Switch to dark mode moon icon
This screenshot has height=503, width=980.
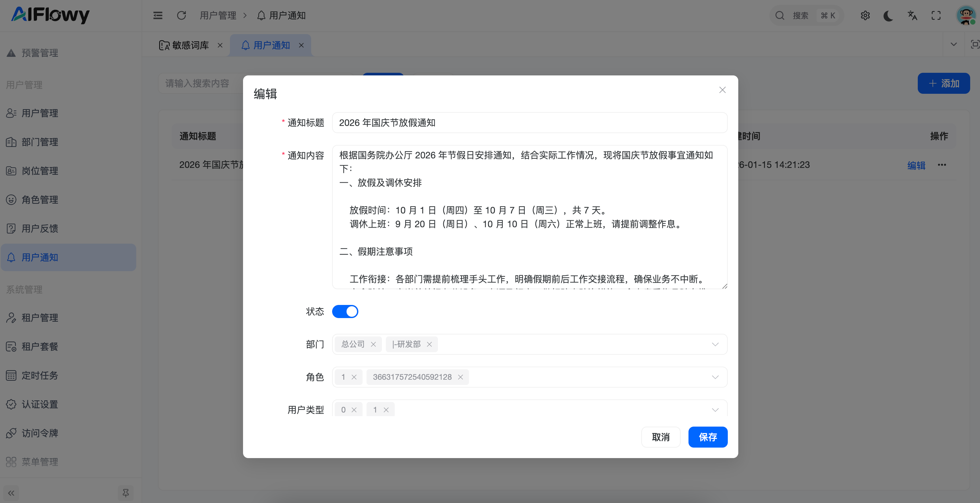[888, 15]
